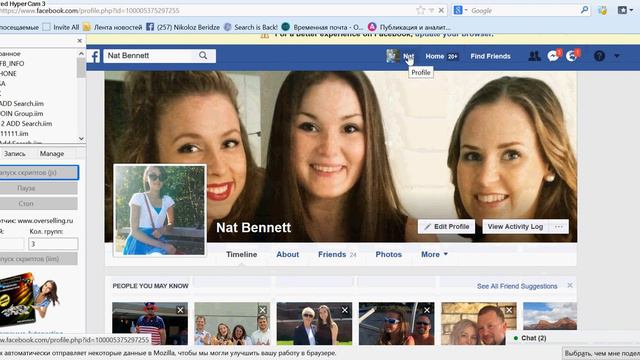Select JOIN Group.iim macro
Image resolution: width=640 pixels, height=360 pixels.
22,113
